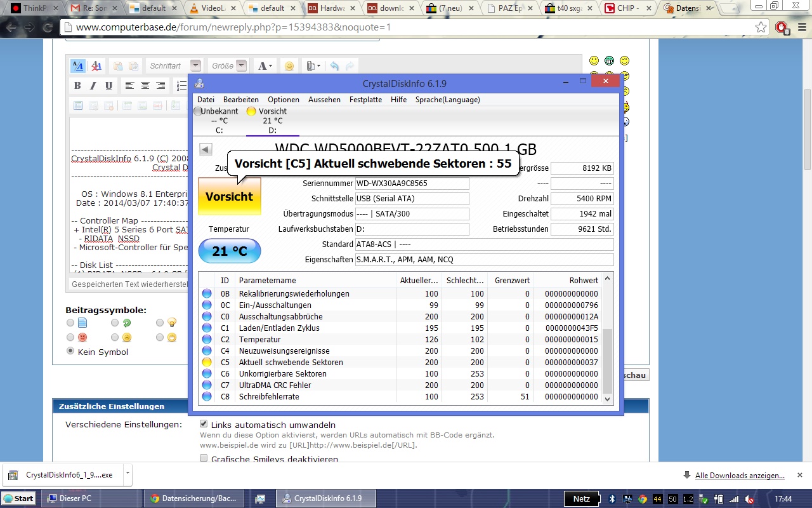Image resolution: width=812 pixels, height=508 pixels.
Task: Select the green arrow post icon radio
Action: [115, 323]
